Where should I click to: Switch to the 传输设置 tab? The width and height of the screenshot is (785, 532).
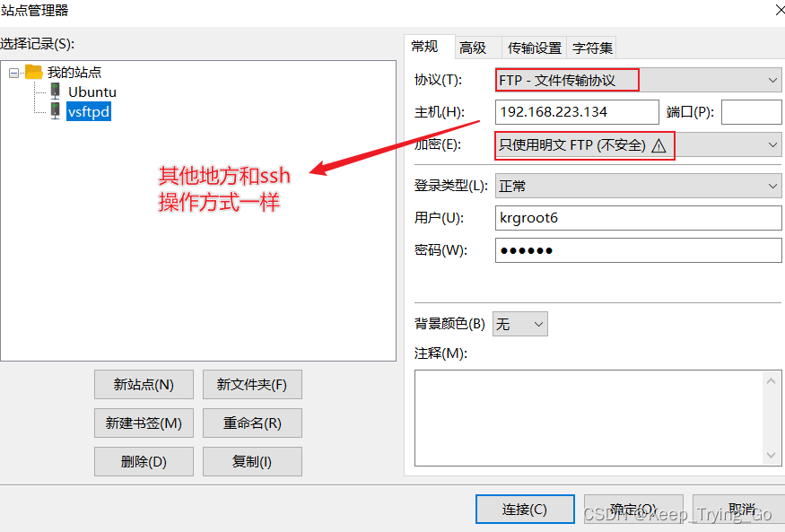(534, 47)
